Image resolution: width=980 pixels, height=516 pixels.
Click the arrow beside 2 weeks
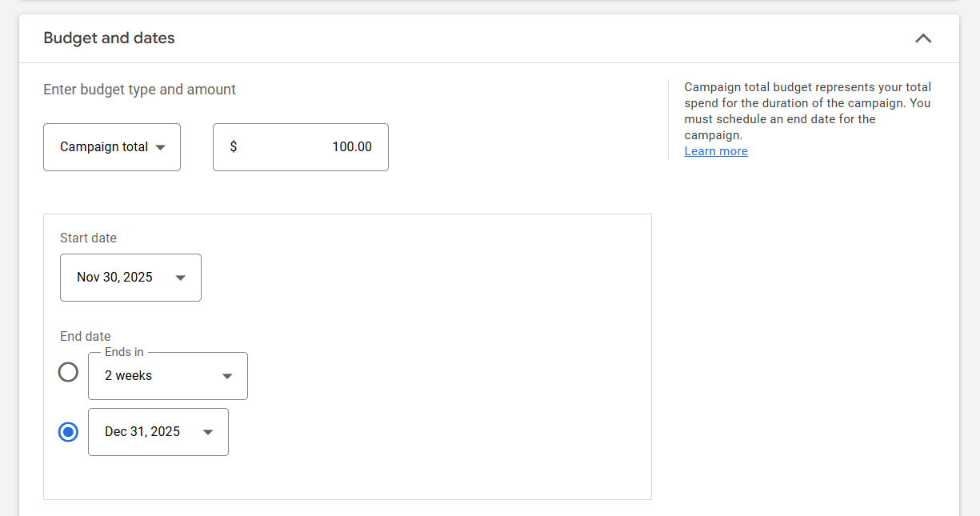[227, 376]
